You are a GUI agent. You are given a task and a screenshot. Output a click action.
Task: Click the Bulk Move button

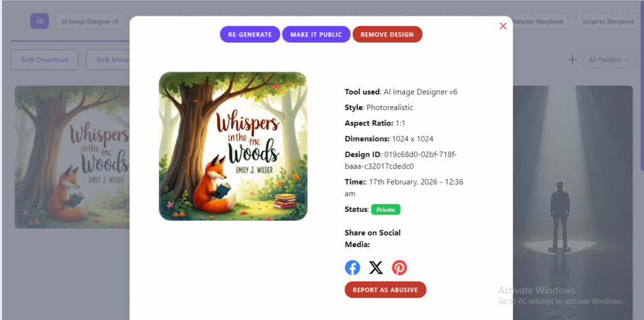(108, 60)
